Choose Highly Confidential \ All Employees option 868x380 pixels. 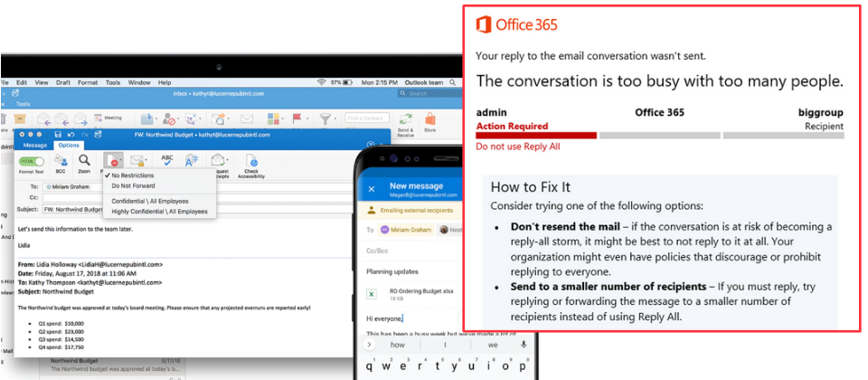(x=159, y=211)
